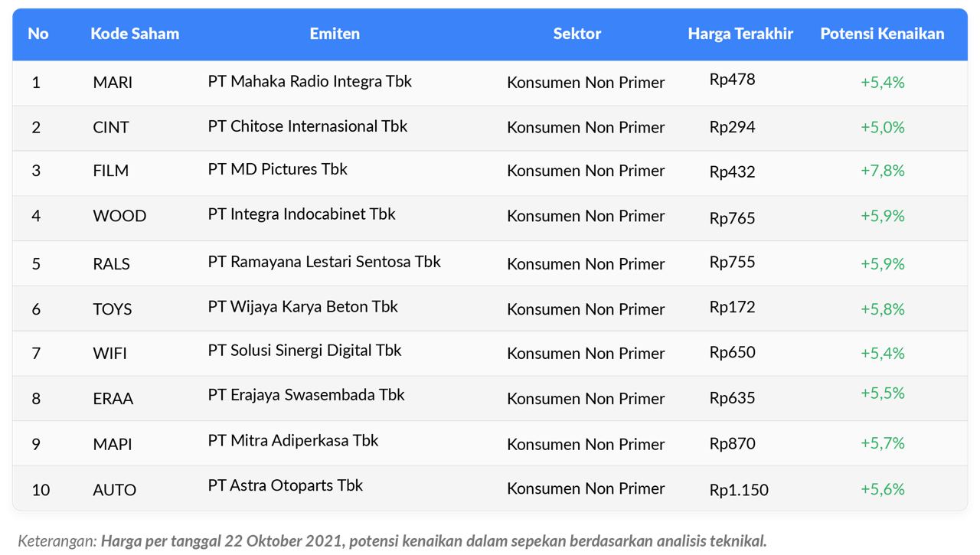Click the No column header
980x555 pixels.
[x=38, y=34]
